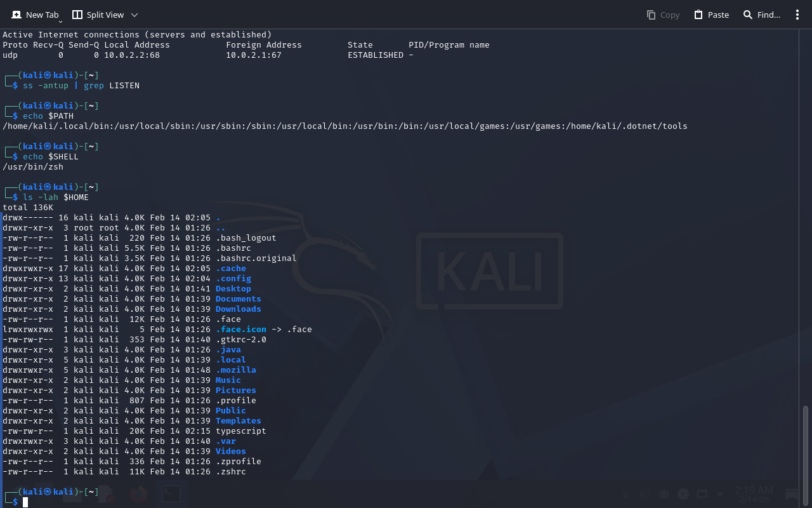This screenshot has height=508, width=812.
Task: Click the terminal cursor at the last prompt
Action: (25, 502)
